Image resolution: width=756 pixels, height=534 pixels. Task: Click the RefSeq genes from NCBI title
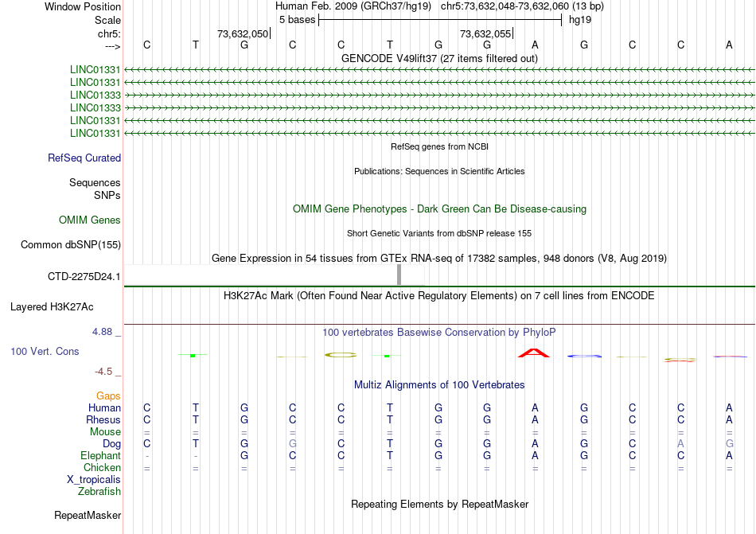[x=439, y=146]
